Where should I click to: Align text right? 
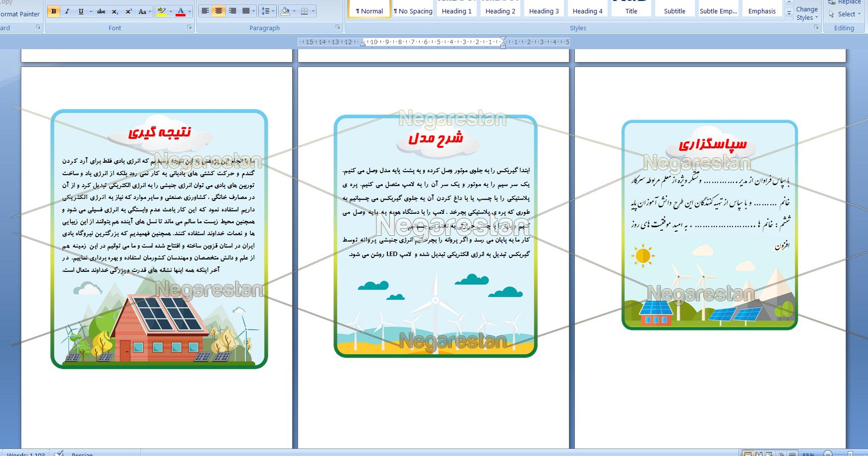point(233,11)
